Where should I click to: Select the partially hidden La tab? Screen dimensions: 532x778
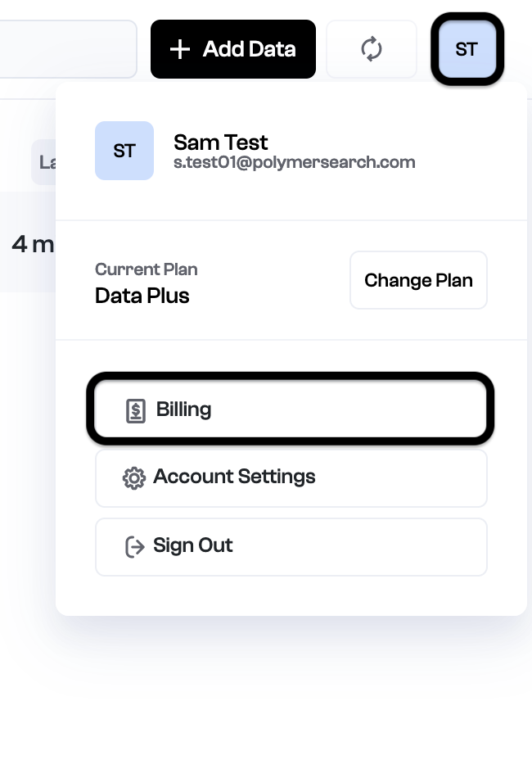click(x=43, y=162)
